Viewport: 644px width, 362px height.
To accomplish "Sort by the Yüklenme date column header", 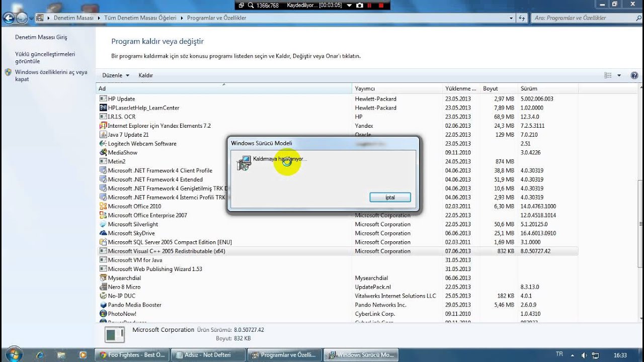I will (461, 88).
